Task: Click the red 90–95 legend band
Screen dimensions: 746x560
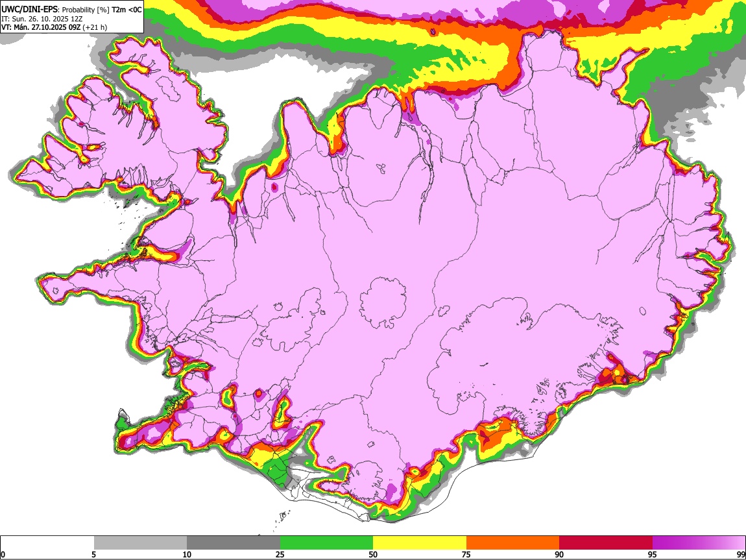Action: [606, 543]
